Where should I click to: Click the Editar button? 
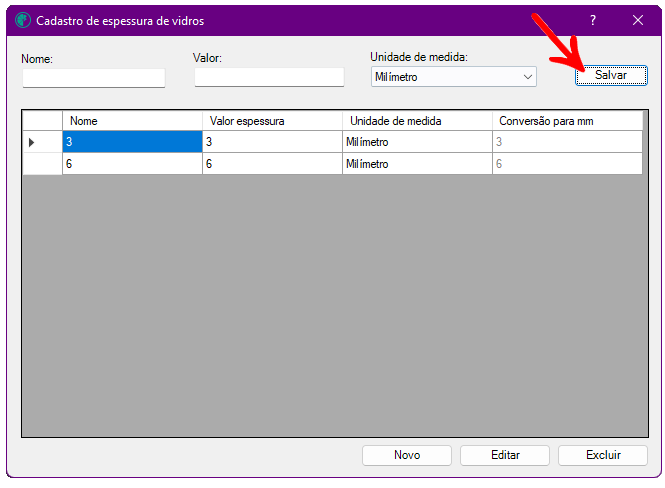(505, 455)
